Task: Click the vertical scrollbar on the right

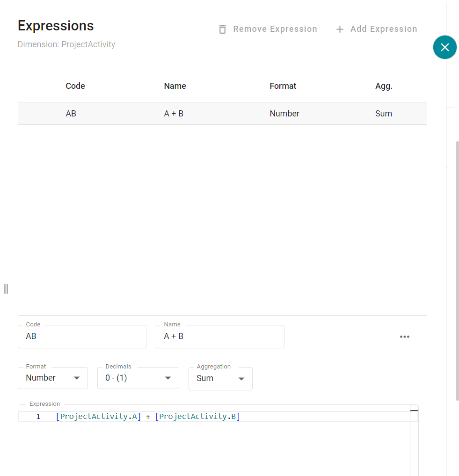Action: (x=457, y=271)
